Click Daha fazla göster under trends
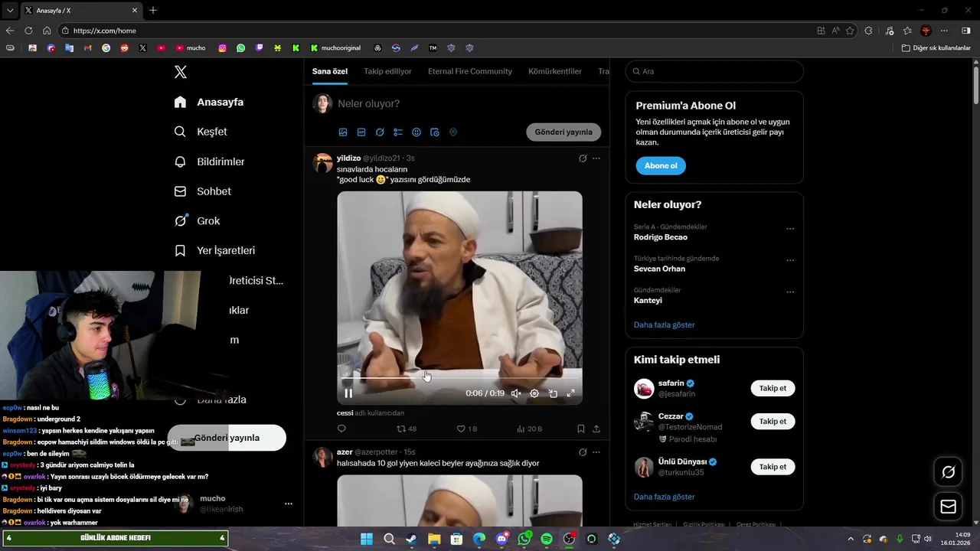Screen dimensions: 980x551 [x=665, y=324]
